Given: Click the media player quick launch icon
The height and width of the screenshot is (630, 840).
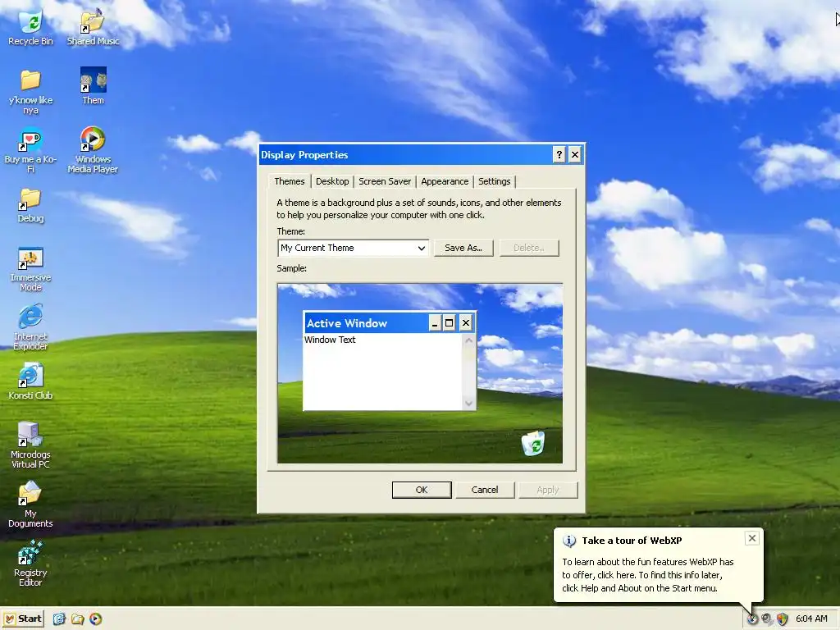Looking at the screenshot, I should tap(95, 619).
